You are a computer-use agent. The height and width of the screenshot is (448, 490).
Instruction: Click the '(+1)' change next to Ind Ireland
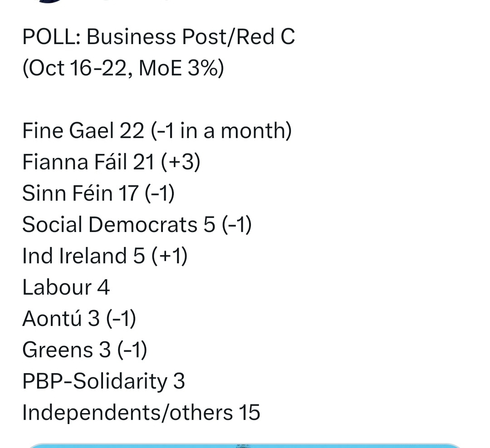(170, 256)
